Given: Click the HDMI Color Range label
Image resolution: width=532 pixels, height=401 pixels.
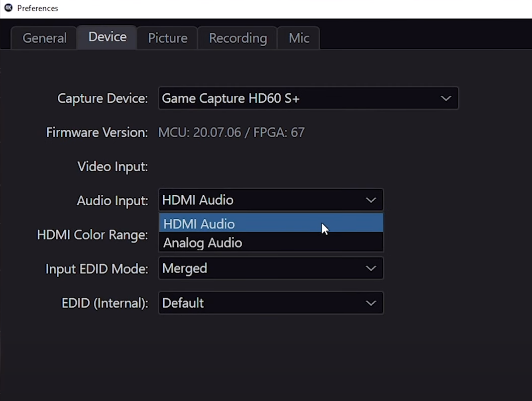Looking at the screenshot, I should coord(92,234).
